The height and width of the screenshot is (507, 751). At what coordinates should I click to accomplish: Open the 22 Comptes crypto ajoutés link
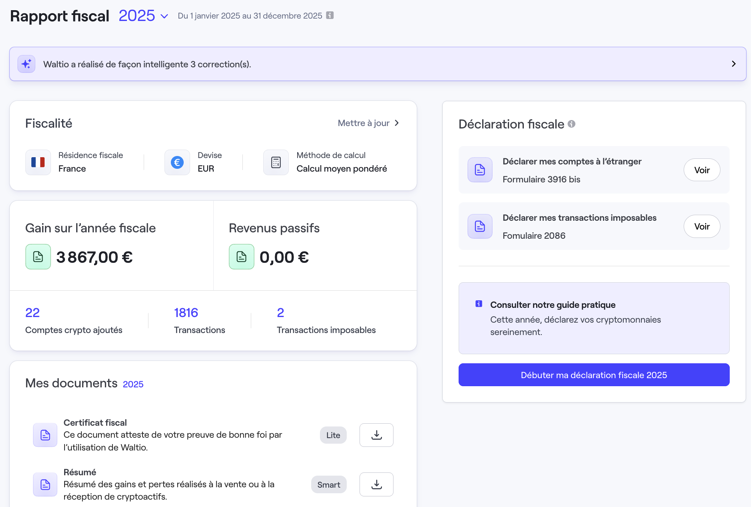click(x=33, y=313)
